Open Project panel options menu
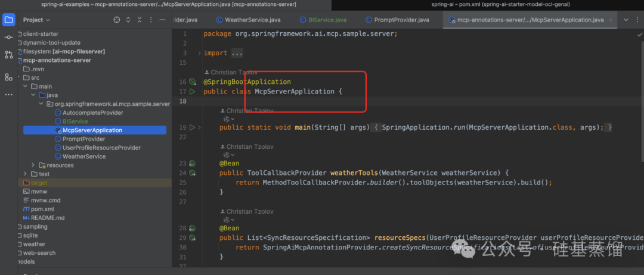The height and width of the screenshot is (275, 644). (151, 20)
